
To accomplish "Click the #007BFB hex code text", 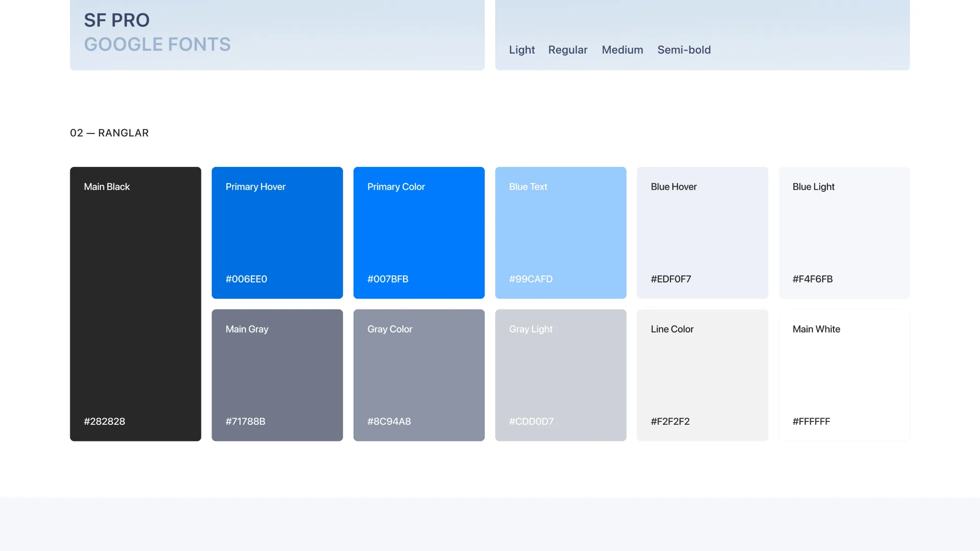I will pyautogui.click(x=388, y=279).
